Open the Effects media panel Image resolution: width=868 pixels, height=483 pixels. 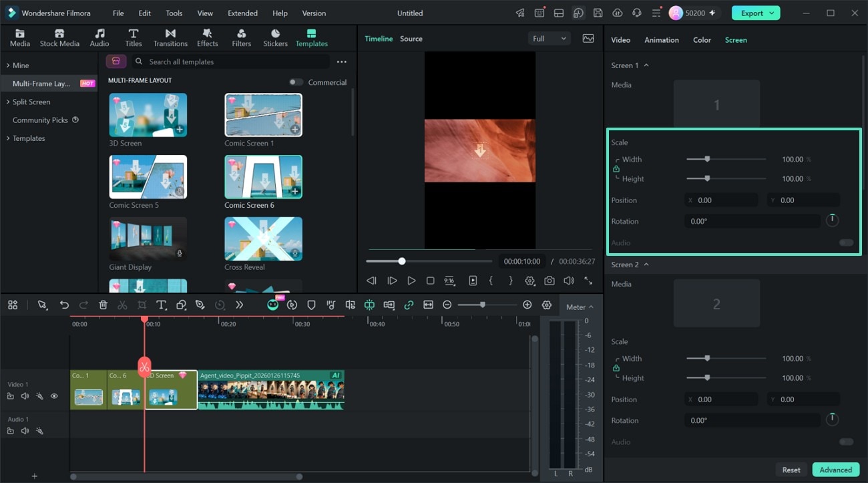pyautogui.click(x=208, y=38)
